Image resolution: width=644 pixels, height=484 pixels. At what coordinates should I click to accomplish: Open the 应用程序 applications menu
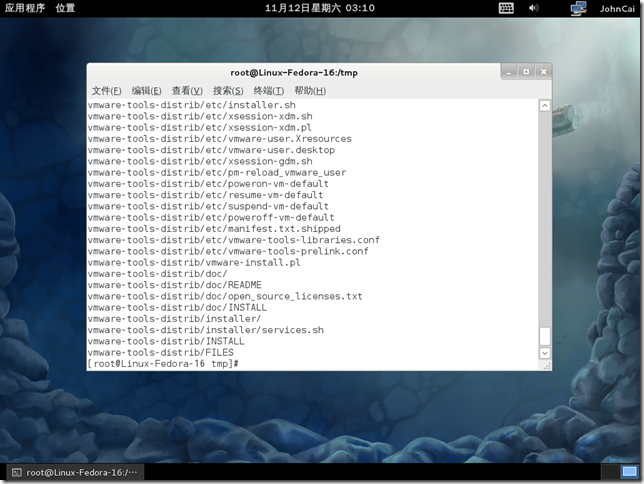click(x=25, y=8)
